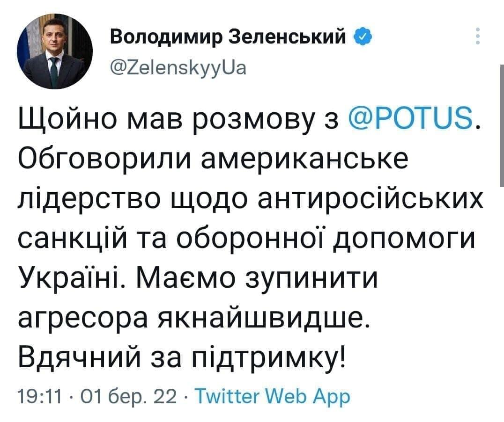Open the Twitter Web App source link
The image size is (504, 422).
coord(273,397)
